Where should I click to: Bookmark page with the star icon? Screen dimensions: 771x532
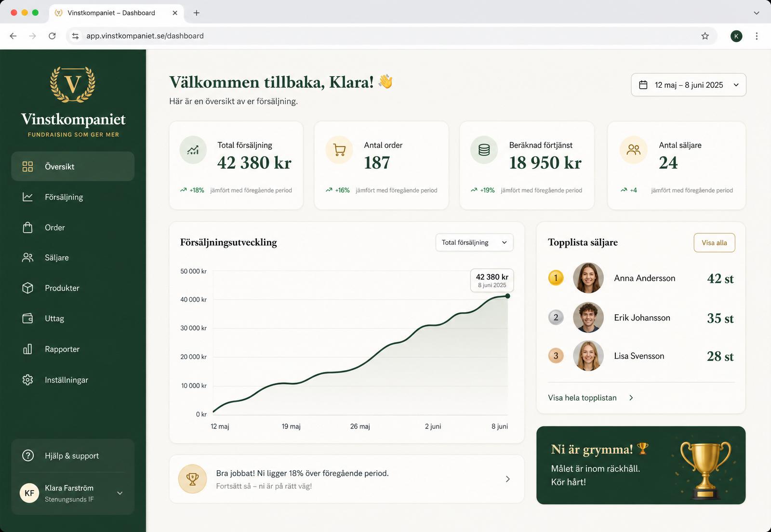click(705, 36)
